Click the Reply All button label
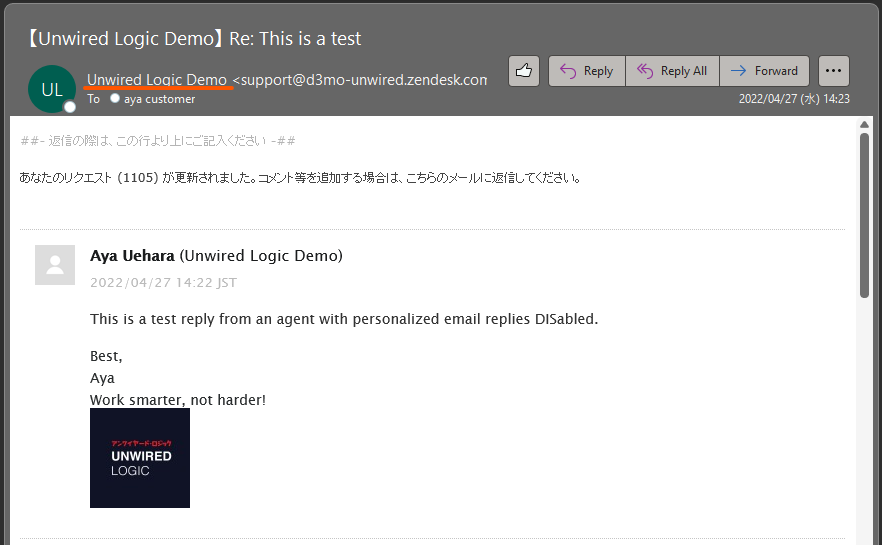This screenshot has height=545, width=882. (x=683, y=71)
